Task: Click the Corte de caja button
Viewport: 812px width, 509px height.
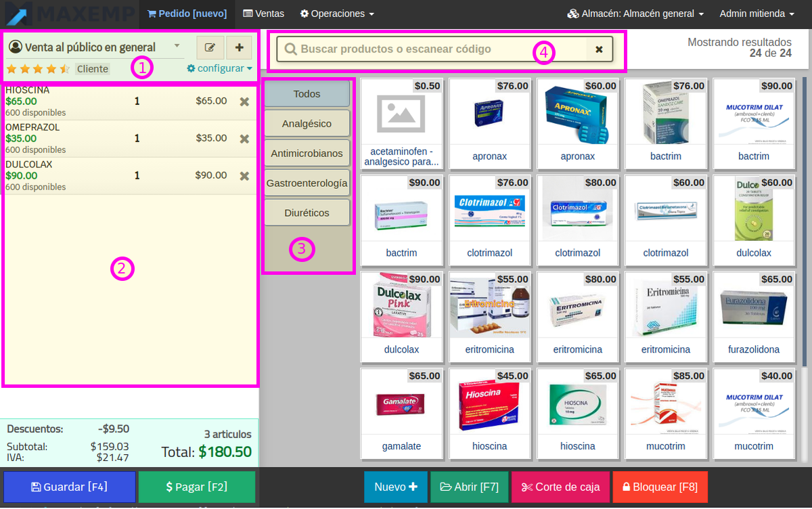Action: (x=560, y=487)
